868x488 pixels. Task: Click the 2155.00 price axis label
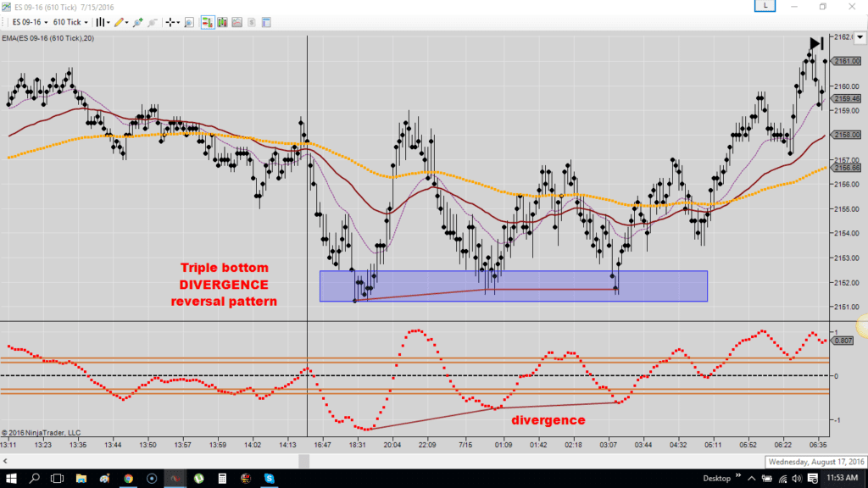847,209
